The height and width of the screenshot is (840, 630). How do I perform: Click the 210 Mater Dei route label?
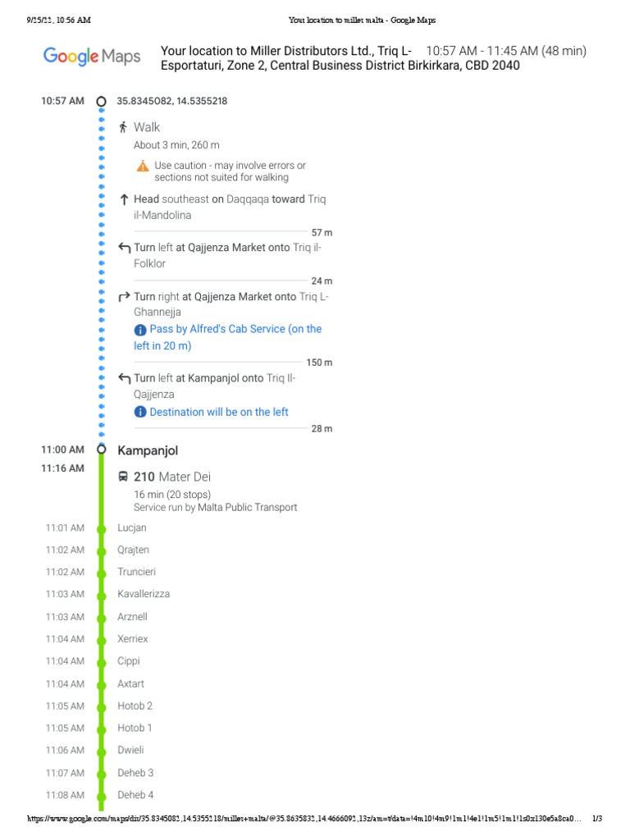click(x=172, y=477)
